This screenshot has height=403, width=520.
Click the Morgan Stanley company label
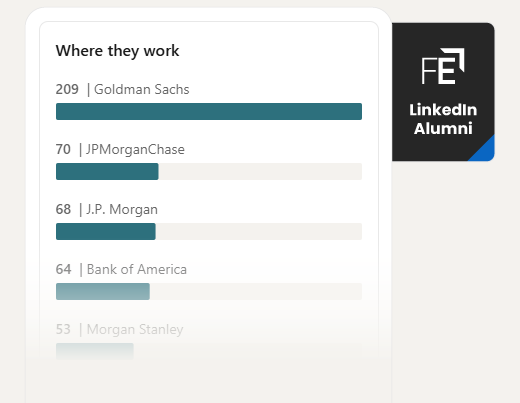coord(135,329)
